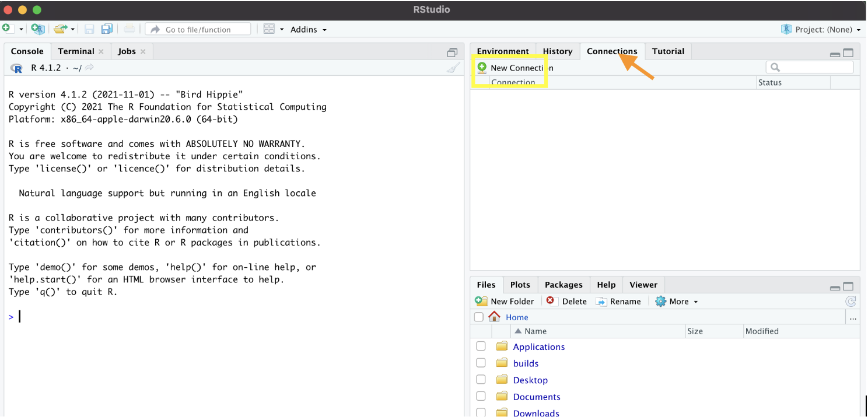Select the Connections tab

click(612, 51)
